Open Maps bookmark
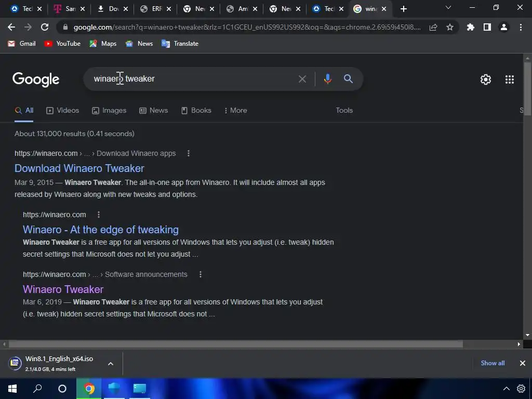The image size is (532, 399). (103, 44)
